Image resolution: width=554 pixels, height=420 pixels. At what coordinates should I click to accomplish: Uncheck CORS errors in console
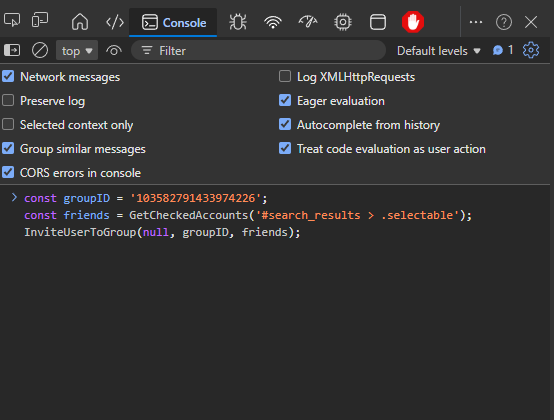[8, 172]
